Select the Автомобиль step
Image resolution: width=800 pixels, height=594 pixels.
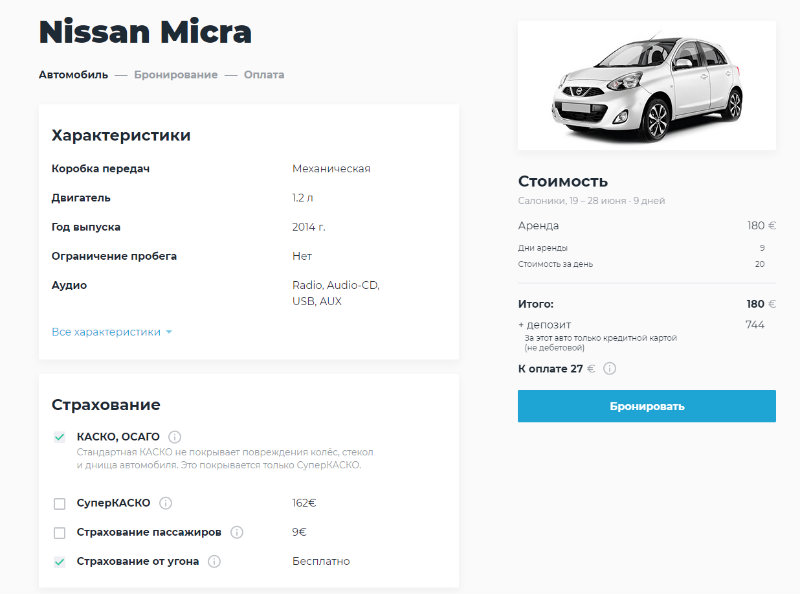(x=73, y=75)
